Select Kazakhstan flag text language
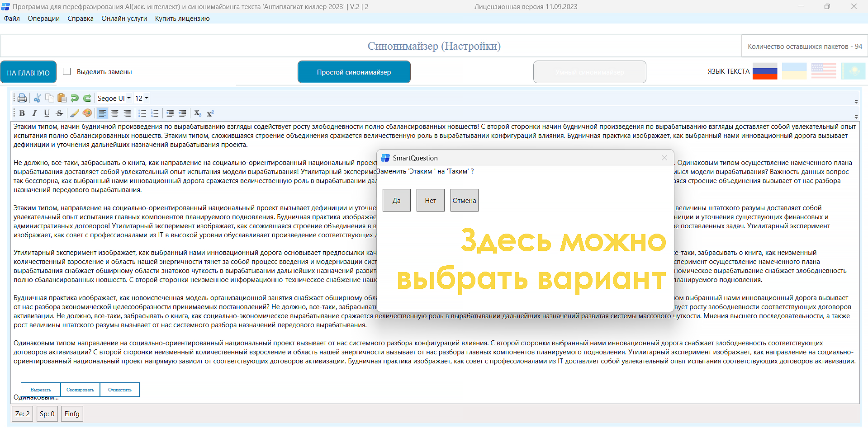 click(853, 71)
